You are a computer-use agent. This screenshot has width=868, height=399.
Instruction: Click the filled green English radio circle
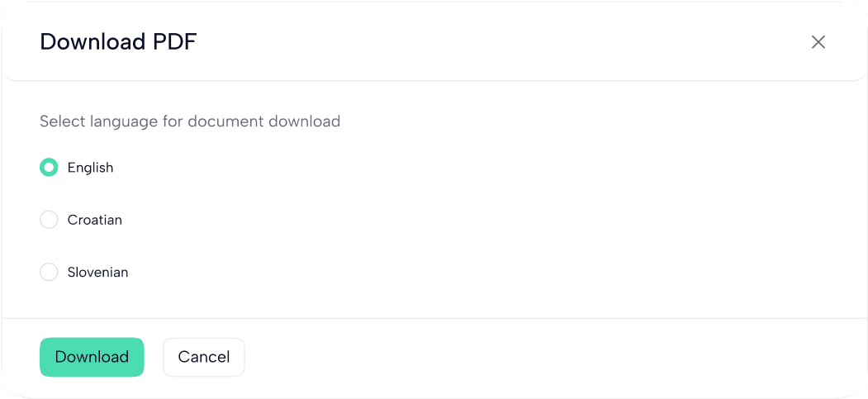[x=49, y=168]
